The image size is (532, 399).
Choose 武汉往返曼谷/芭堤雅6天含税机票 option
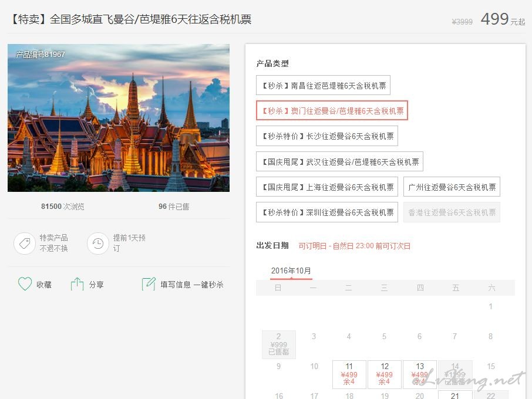[x=339, y=161]
